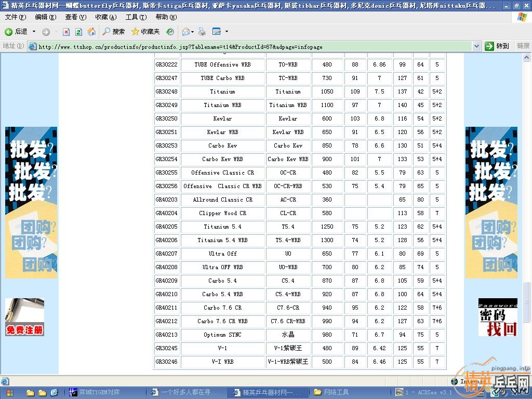Click the mail envelope toolbar icon
The image size is (532, 399).
click(x=186, y=32)
